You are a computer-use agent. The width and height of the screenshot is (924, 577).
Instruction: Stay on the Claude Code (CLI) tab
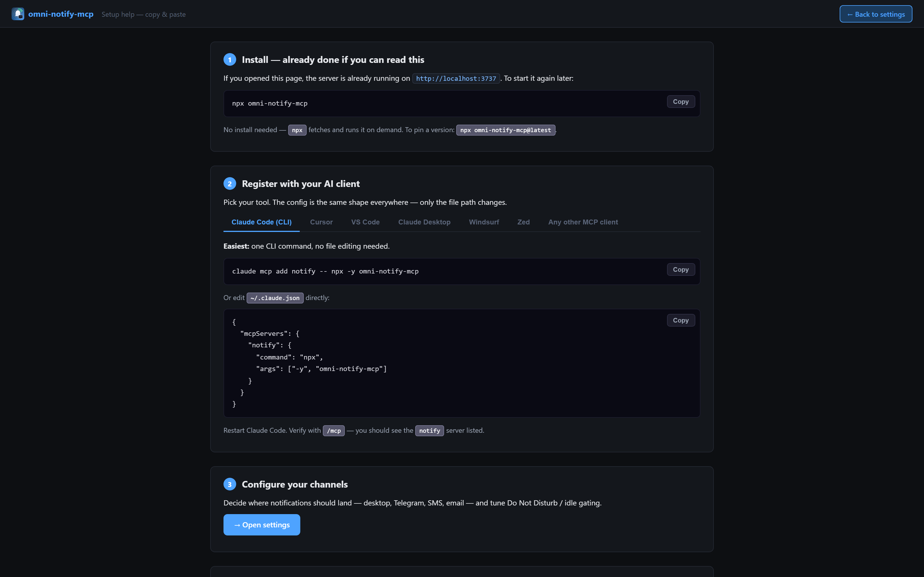point(261,222)
